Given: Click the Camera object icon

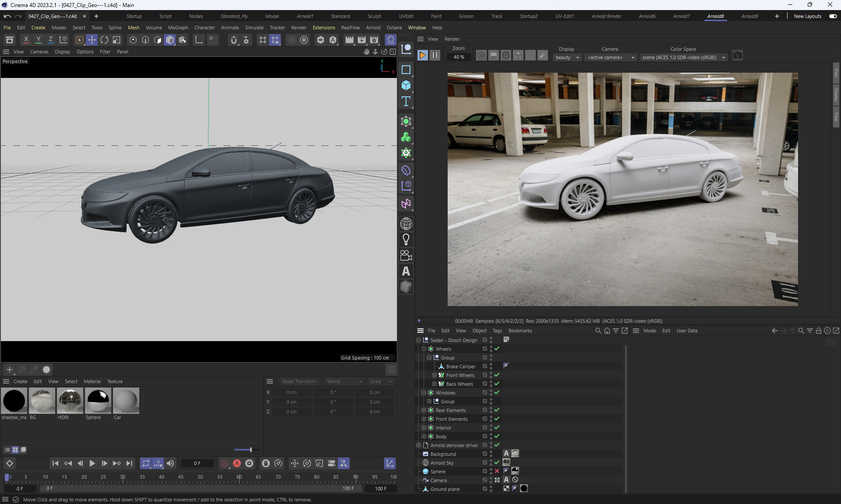Looking at the screenshot, I should click(x=406, y=255).
